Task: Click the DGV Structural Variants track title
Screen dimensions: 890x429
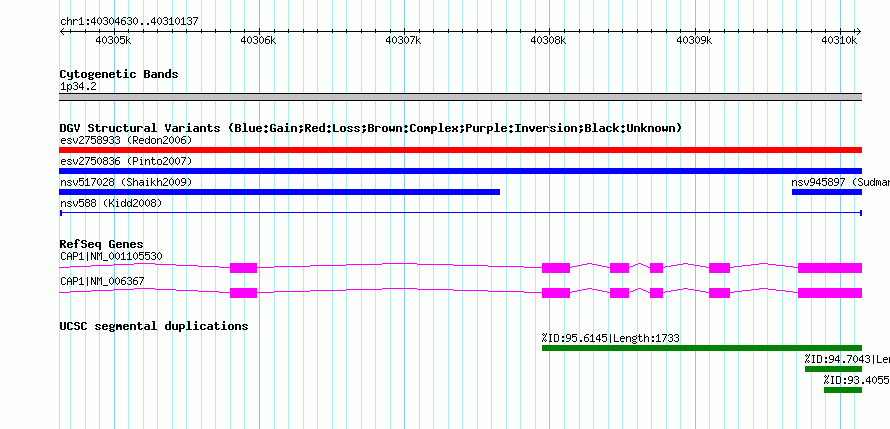Action: coord(371,128)
